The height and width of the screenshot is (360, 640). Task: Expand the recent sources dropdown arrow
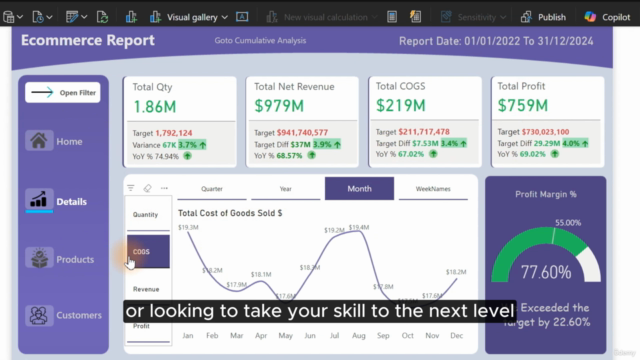(x=49, y=17)
